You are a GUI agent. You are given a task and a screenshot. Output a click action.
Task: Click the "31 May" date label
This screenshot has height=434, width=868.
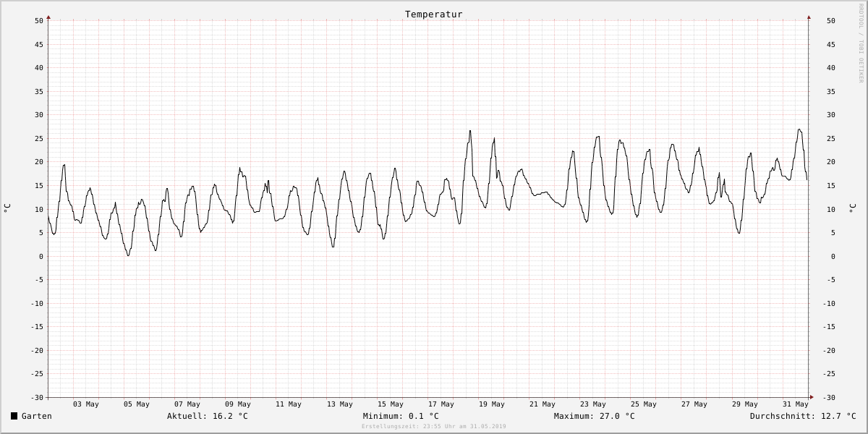pyautogui.click(x=796, y=404)
